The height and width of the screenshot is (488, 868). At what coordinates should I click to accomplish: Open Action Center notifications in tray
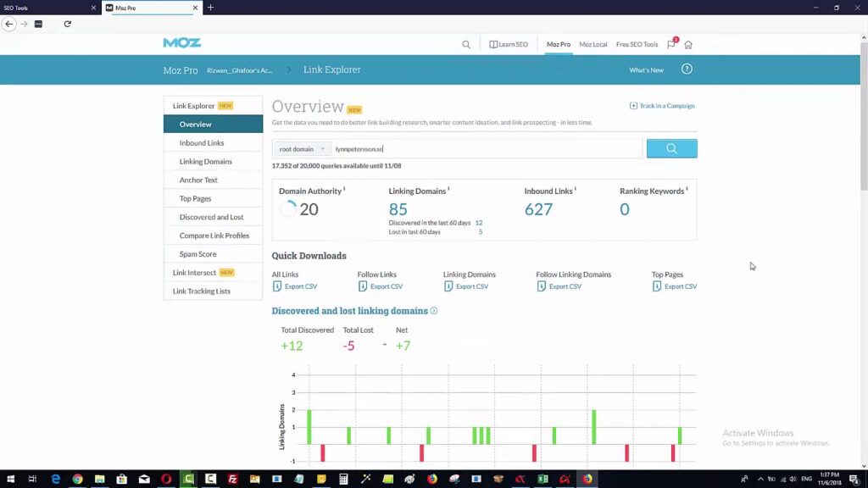[854, 480]
